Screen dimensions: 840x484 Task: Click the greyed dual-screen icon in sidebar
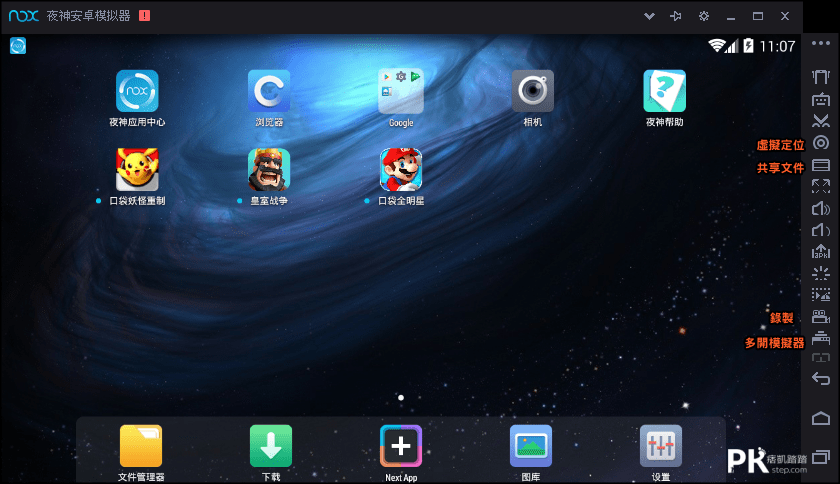[x=821, y=358]
